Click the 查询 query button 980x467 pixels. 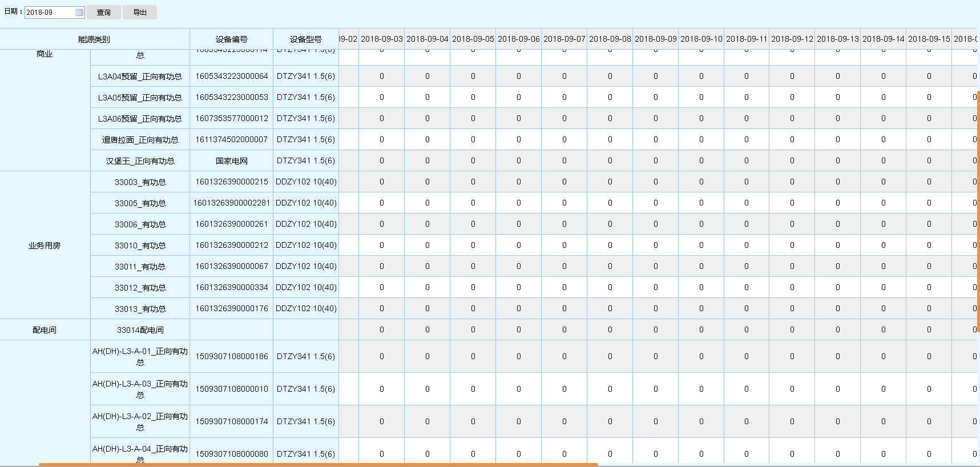point(104,13)
